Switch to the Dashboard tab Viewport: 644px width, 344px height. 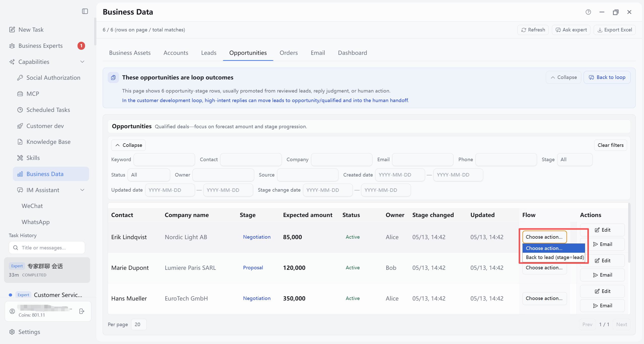tap(352, 53)
